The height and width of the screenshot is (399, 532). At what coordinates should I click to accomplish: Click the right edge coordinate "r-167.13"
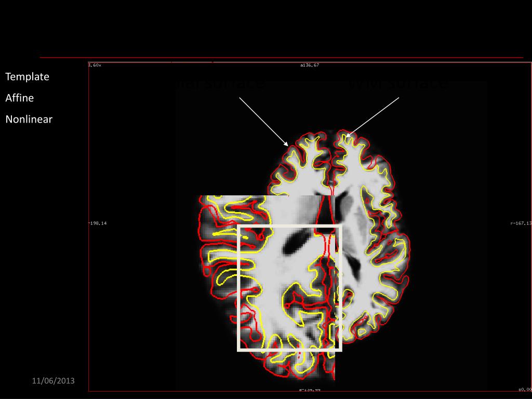point(521,223)
